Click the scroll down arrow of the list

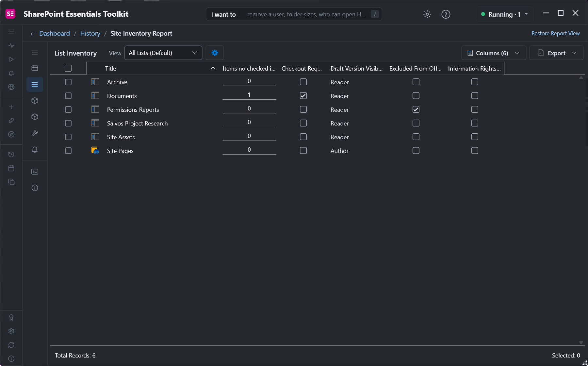[x=581, y=342]
